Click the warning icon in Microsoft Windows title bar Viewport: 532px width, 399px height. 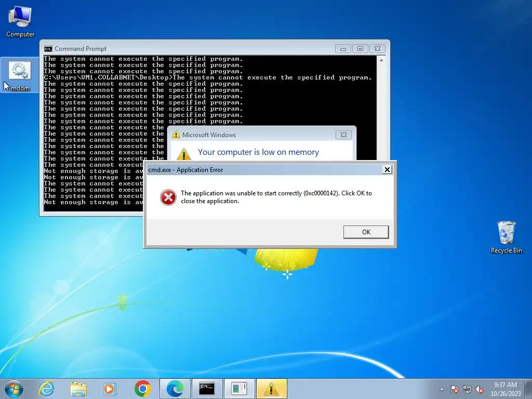176,135
